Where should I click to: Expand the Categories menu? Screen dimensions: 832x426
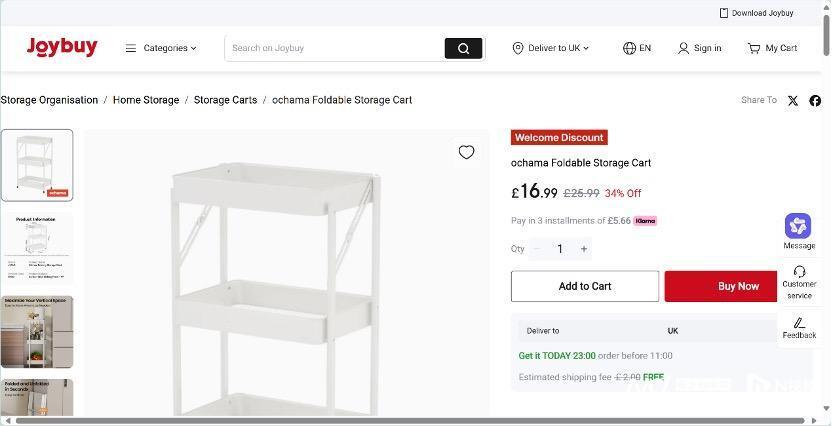161,48
